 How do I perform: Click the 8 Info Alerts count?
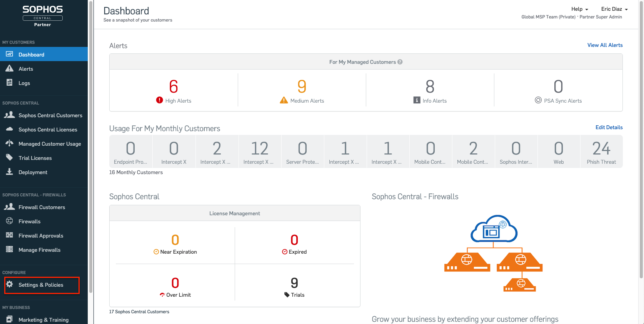(x=430, y=86)
